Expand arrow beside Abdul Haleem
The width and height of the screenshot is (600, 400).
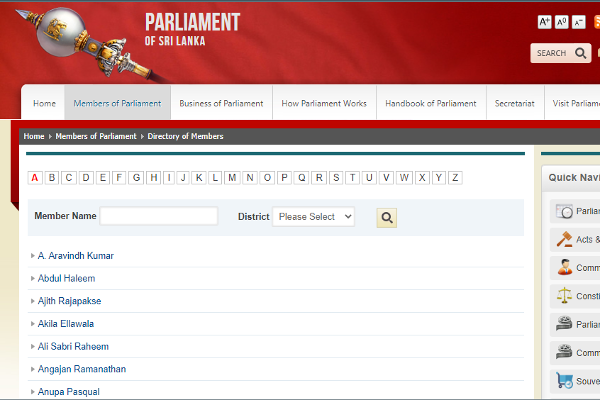pos(33,278)
